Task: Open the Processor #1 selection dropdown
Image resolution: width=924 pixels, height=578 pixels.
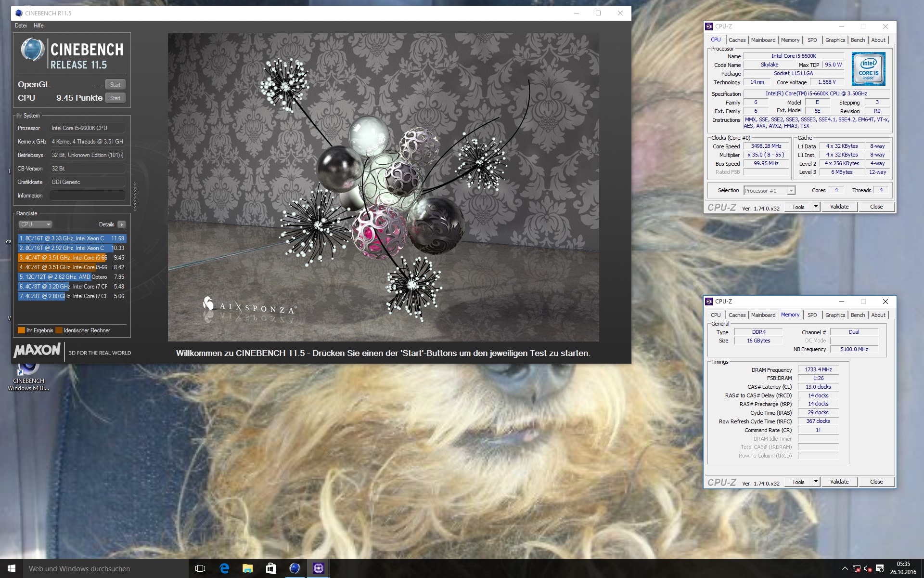Action: click(x=769, y=191)
